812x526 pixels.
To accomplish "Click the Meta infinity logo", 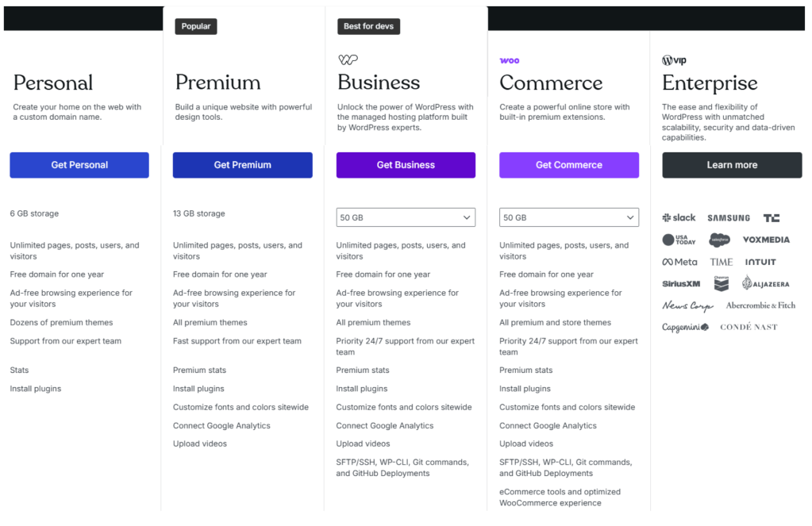I will coord(679,261).
